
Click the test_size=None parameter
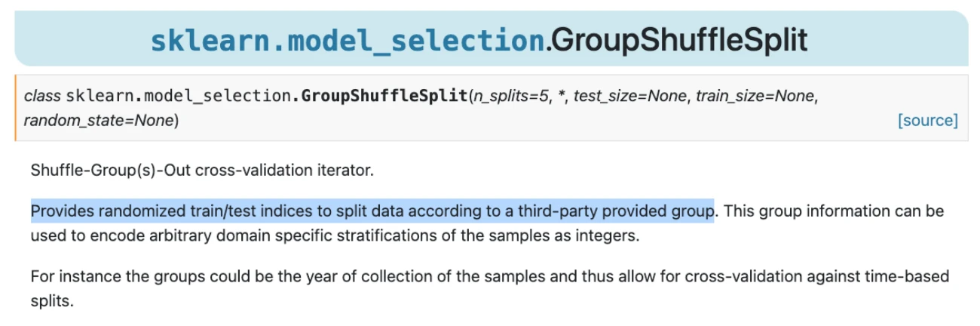point(631,96)
